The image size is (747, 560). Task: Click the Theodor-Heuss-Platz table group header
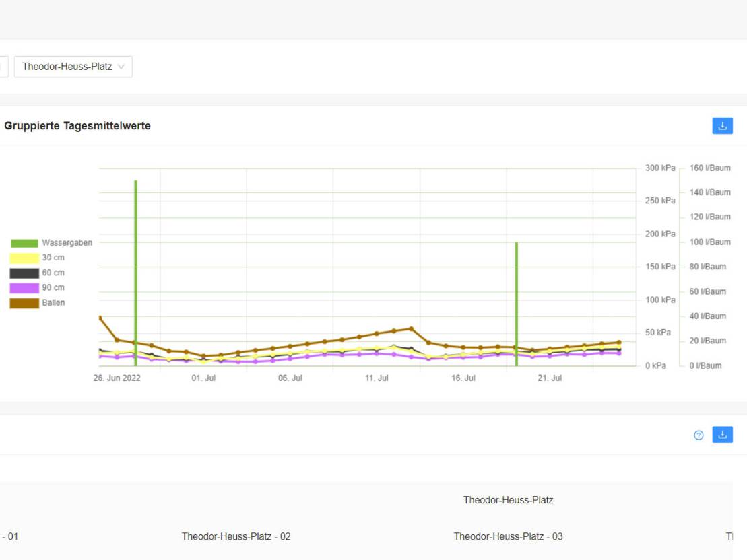coord(508,500)
